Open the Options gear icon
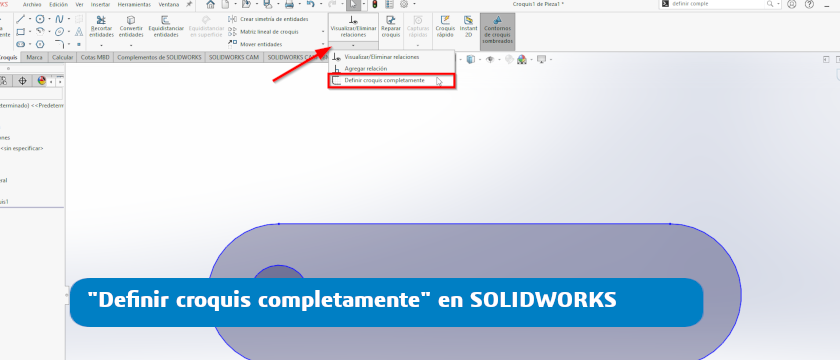 pyautogui.click(x=403, y=4)
